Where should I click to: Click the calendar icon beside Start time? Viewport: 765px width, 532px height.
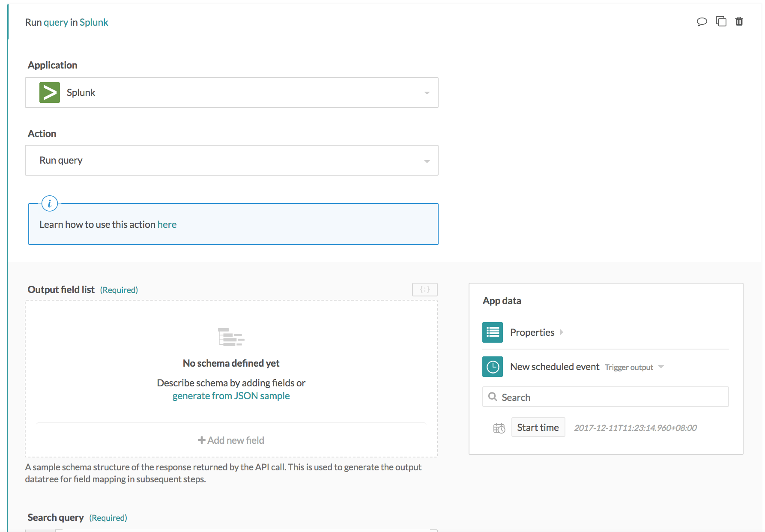(499, 428)
